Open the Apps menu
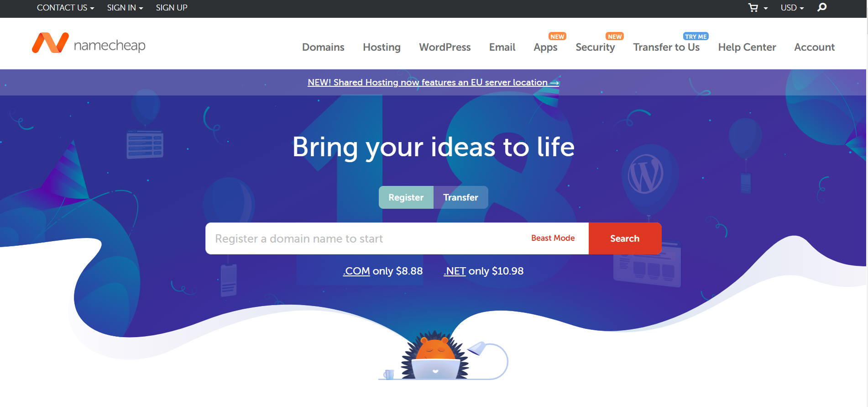 [545, 48]
